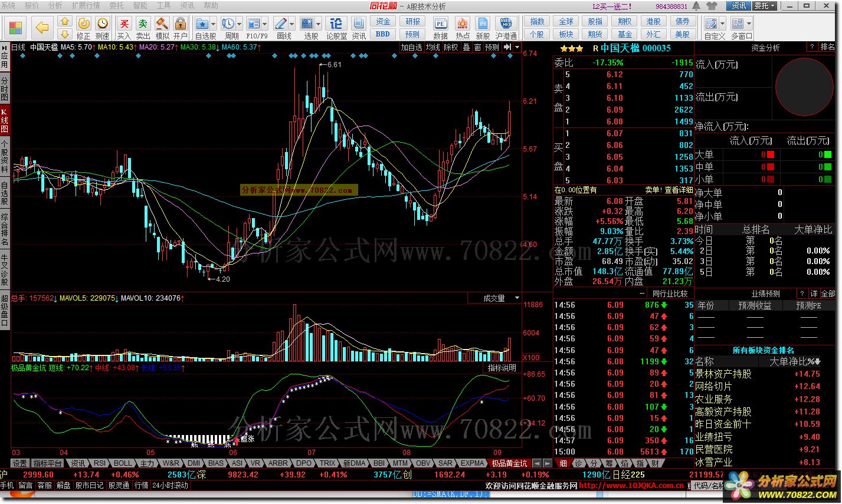Click the 新股 IPO icon

[483, 24]
